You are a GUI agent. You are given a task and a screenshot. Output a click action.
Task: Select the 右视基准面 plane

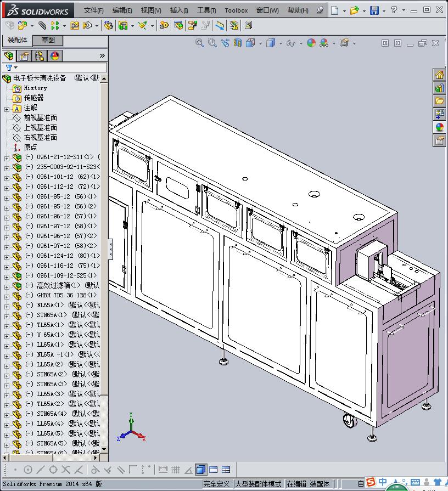[x=41, y=137]
